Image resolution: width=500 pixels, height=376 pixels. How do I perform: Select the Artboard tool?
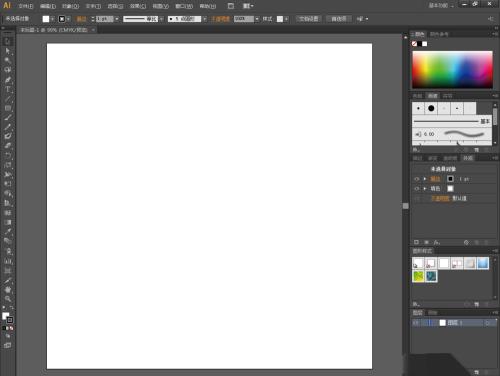tap(8, 270)
